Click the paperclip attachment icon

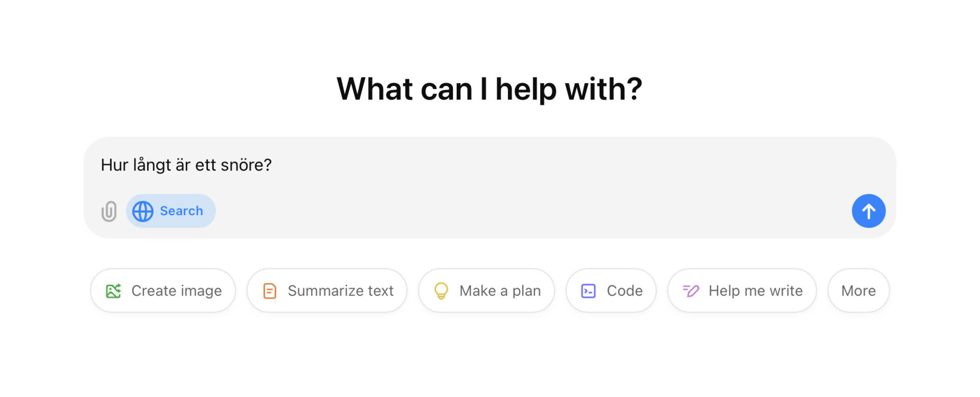pos(109,211)
